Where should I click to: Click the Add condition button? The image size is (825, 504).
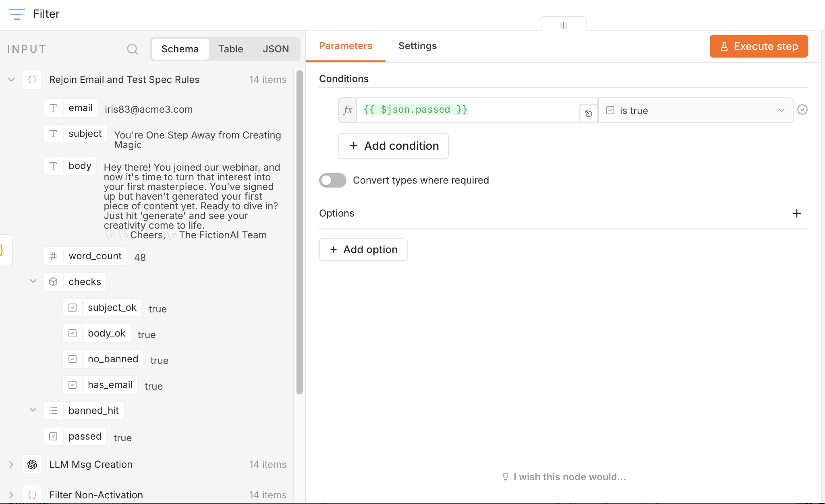394,146
